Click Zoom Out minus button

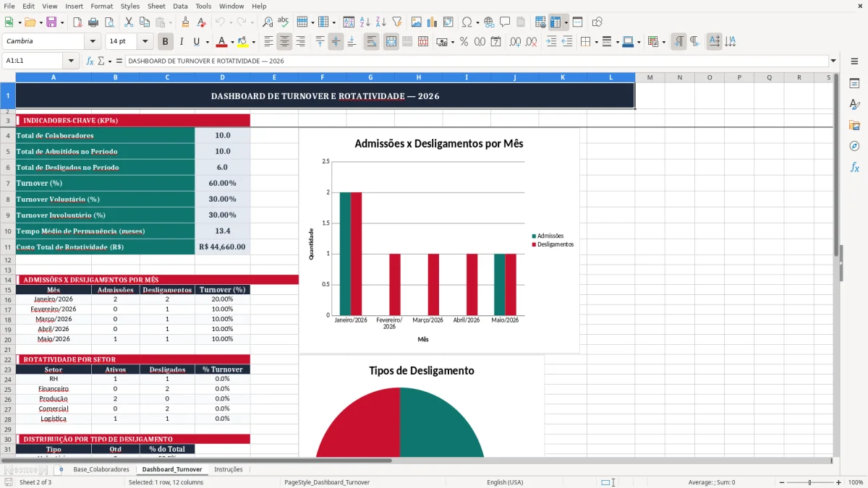click(781, 482)
